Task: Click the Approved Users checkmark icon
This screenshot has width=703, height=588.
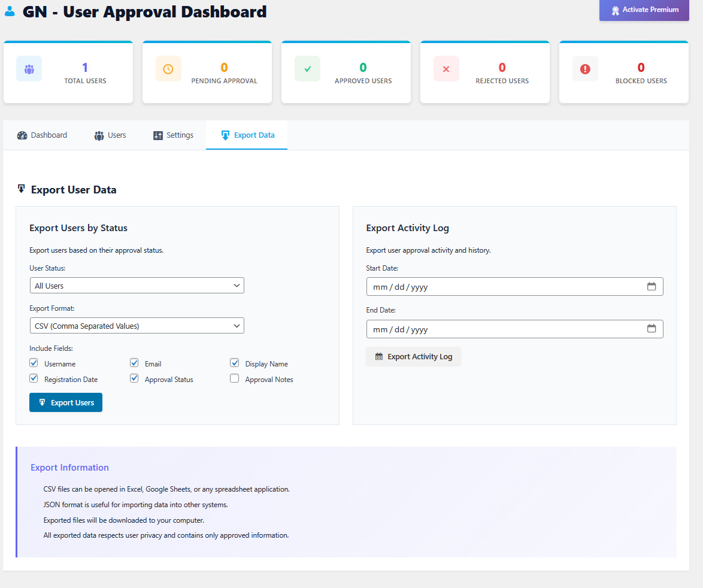Action: (x=307, y=68)
